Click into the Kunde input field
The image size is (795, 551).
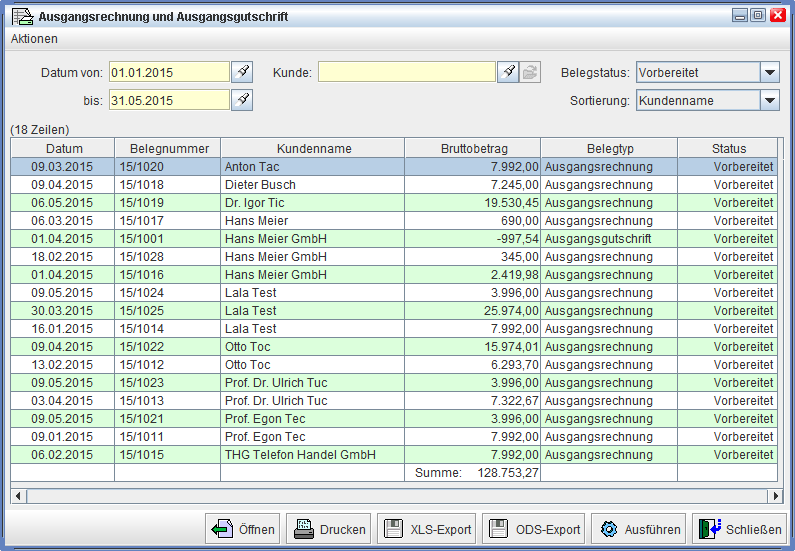(x=406, y=72)
